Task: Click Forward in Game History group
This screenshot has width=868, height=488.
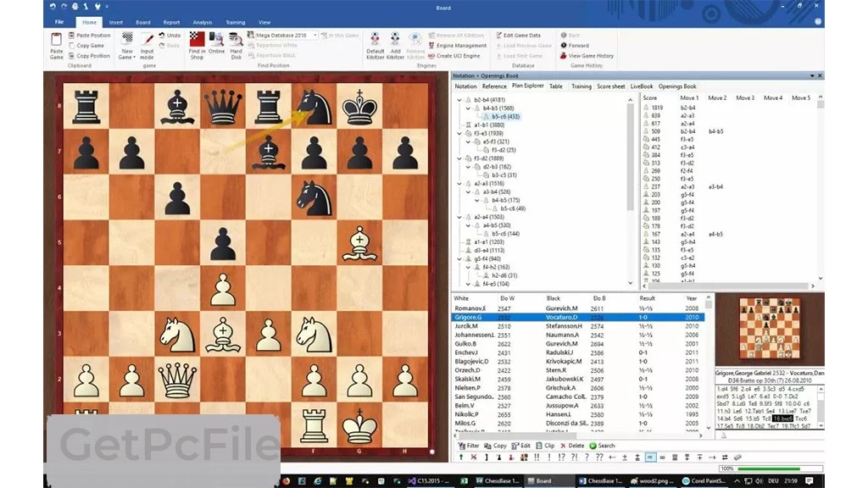Action: tap(575, 46)
